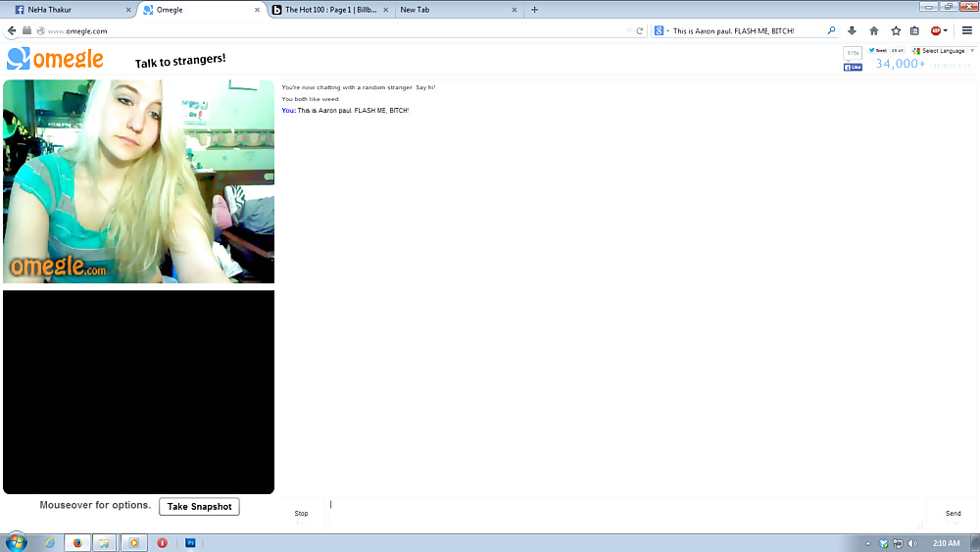
Task: Reload the Omegle page
Action: (x=639, y=30)
